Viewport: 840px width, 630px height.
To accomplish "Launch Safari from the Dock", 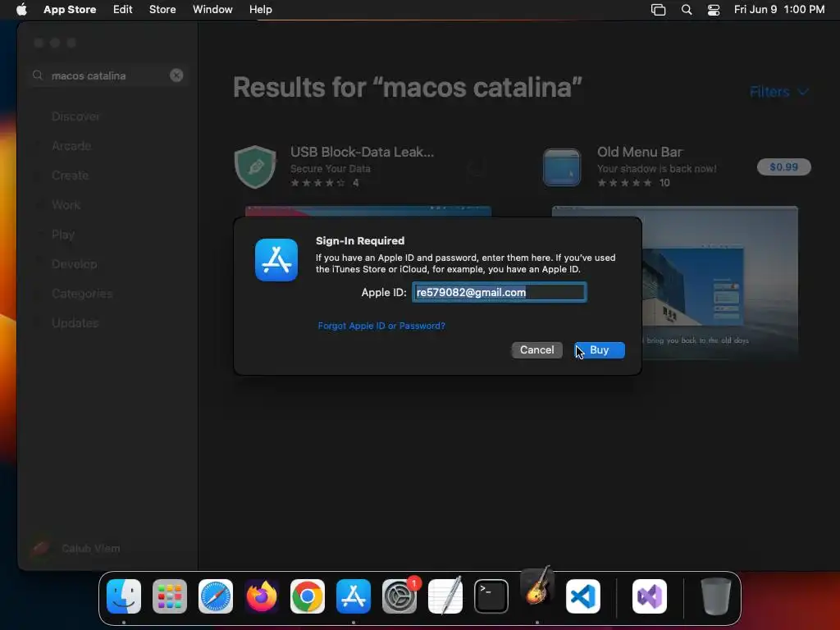I will pos(216,596).
